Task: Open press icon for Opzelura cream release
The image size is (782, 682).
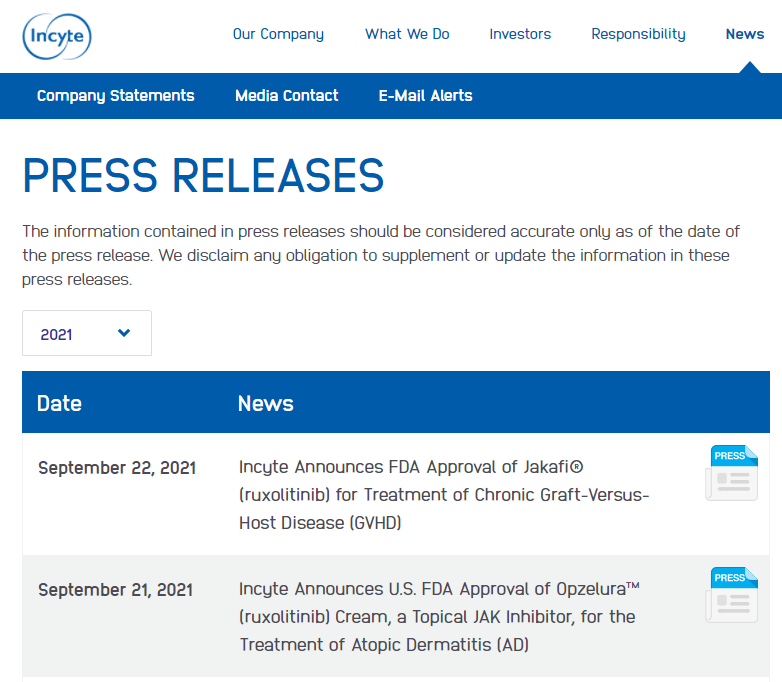Action: tap(732, 595)
